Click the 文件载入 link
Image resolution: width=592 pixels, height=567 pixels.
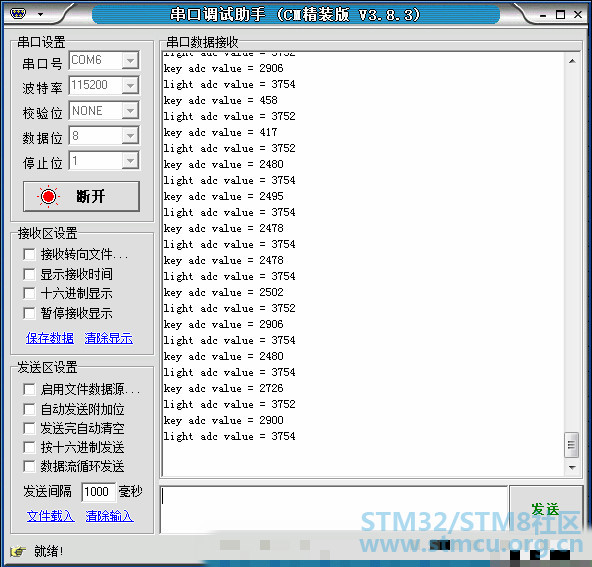(x=51, y=516)
